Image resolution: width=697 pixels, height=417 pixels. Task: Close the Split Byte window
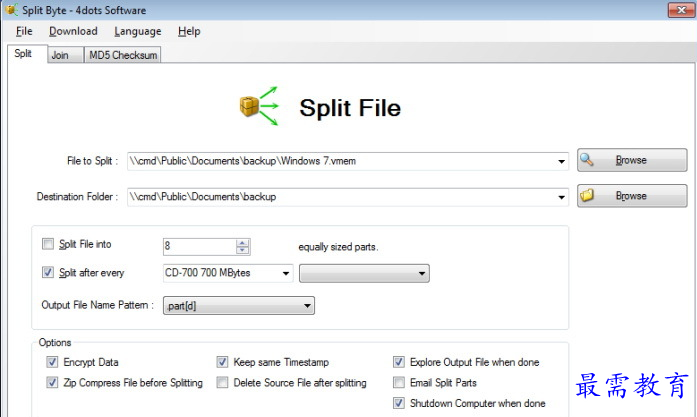(681, 10)
